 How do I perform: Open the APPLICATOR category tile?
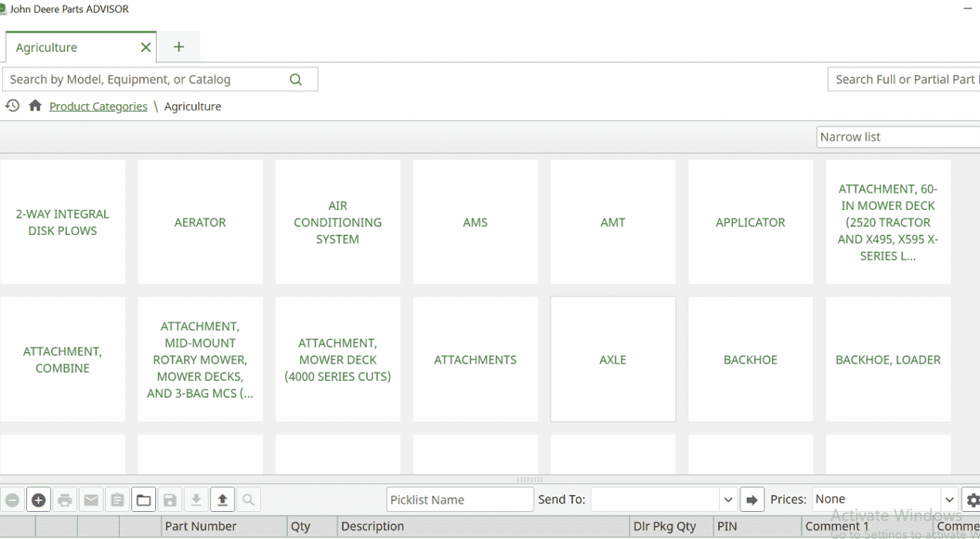(751, 222)
